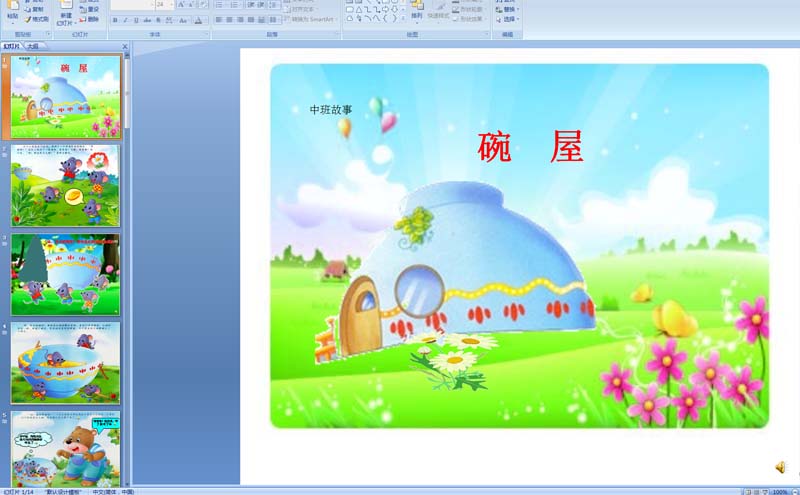This screenshot has width=800, height=495.
Task: Click the Shape Outline (形状轮廓) command
Action: [467, 9]
